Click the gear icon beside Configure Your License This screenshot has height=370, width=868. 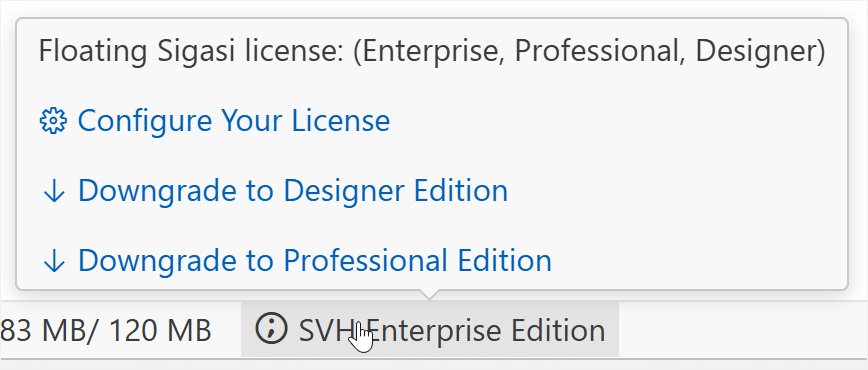[53, 121]
